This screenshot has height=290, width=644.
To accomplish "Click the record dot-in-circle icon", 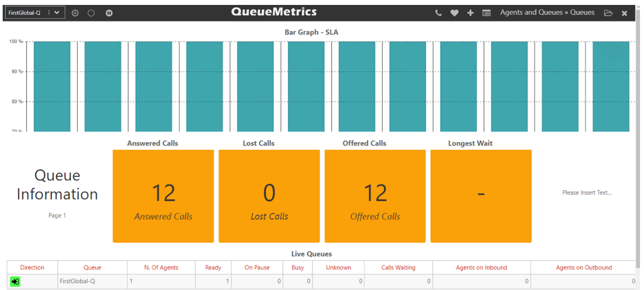I will click(75, 13).
